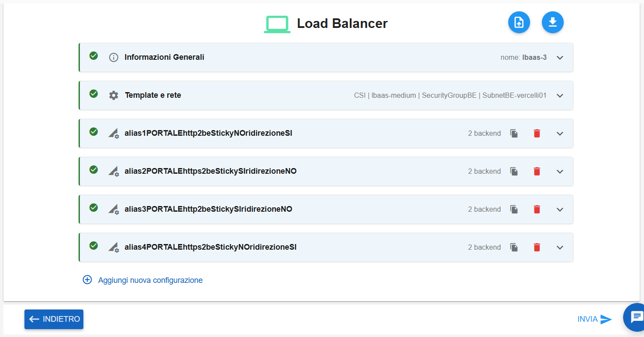Click the upload file icon button
This screenshot has height=337, width=644.
(x=519, y=22)
